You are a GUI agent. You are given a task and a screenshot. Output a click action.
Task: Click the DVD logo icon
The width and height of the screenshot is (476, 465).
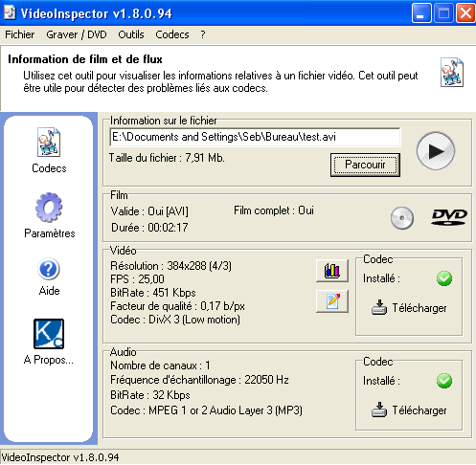[449, 217]
